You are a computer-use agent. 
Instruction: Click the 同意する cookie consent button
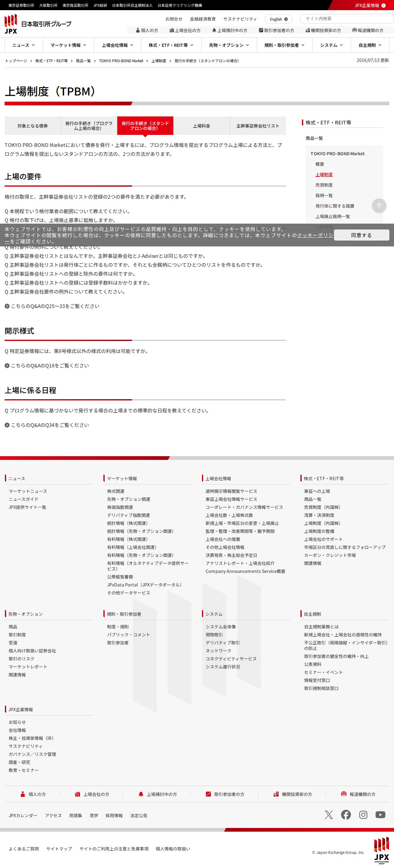[x=361, y=235]
